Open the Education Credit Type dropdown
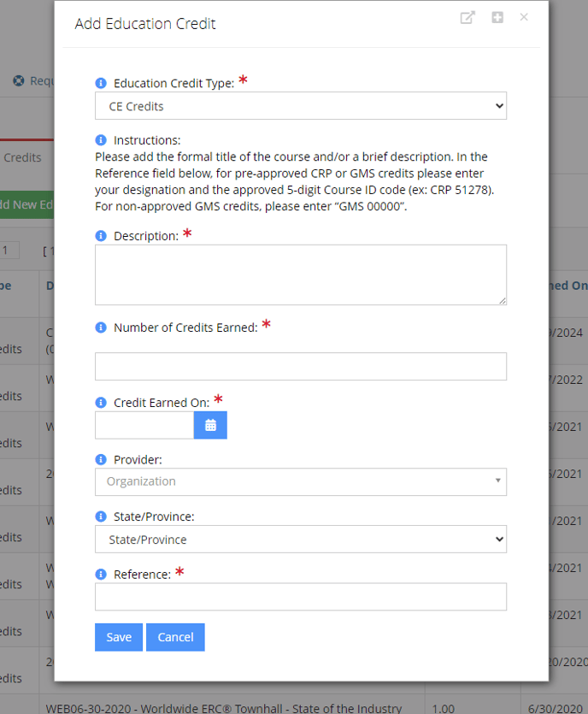 click(300, 106)
